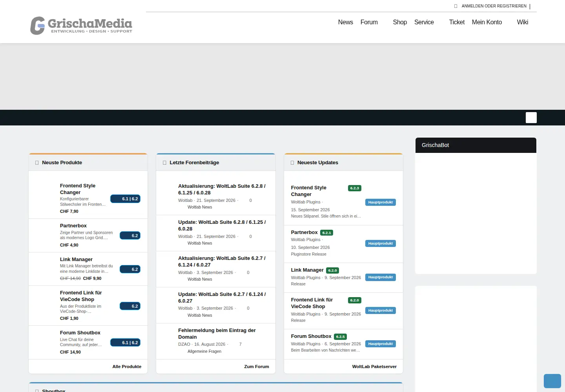Click the green 6.2.3 version badge

tap(355, 188)
